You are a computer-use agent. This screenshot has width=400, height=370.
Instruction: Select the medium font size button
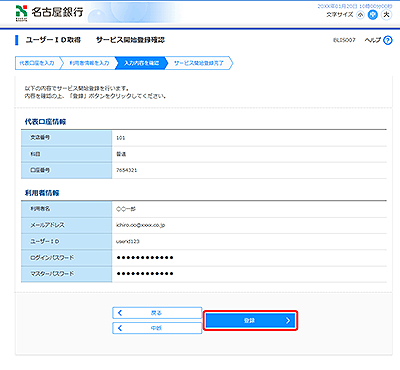[x=373, y=15]
